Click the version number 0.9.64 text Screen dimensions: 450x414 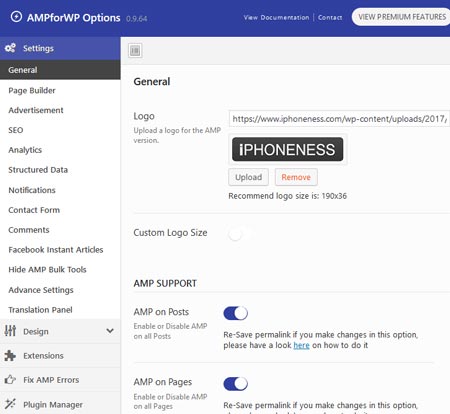[136, 19]
